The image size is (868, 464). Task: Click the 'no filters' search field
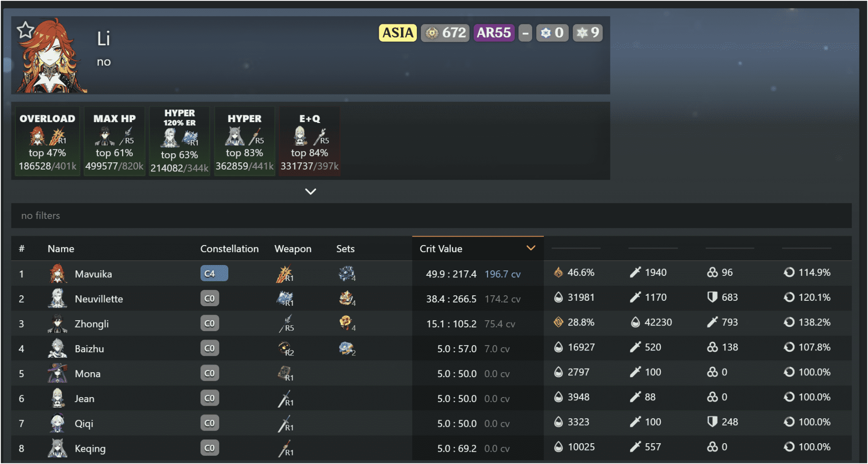point(431,216)
